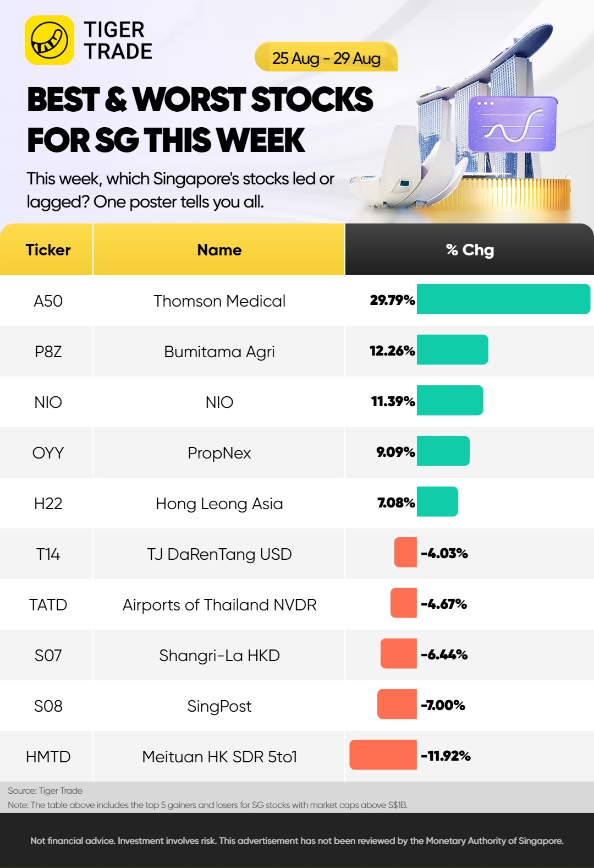This screenshot has height=868, width=594.
Task: Select Shangri-La HKD row name
Action: click(219, 656)
